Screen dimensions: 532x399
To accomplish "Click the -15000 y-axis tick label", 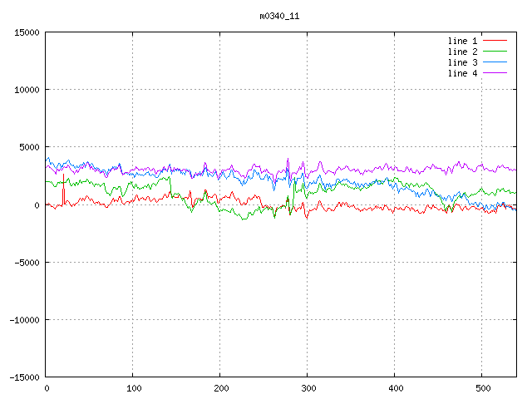I will pyautogui.click(x=24, y=377).
